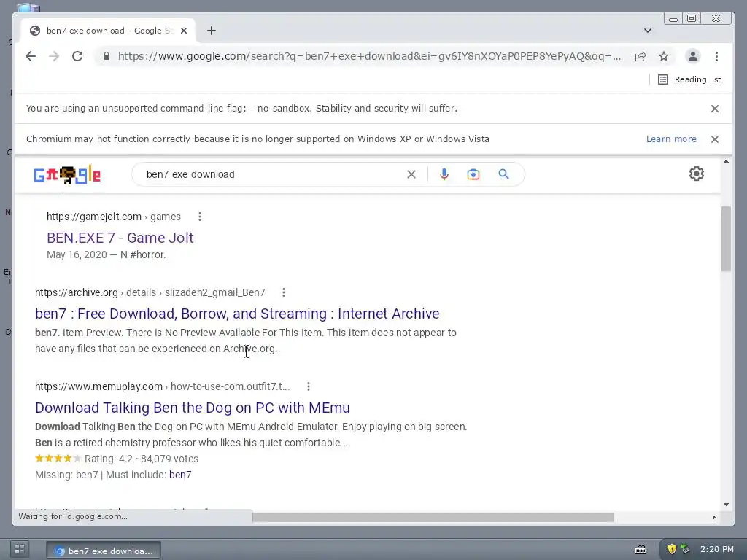Viewport: 747px width, 560px height.
Task: Open the taskbar start menu button
Action: click(20, 550)
